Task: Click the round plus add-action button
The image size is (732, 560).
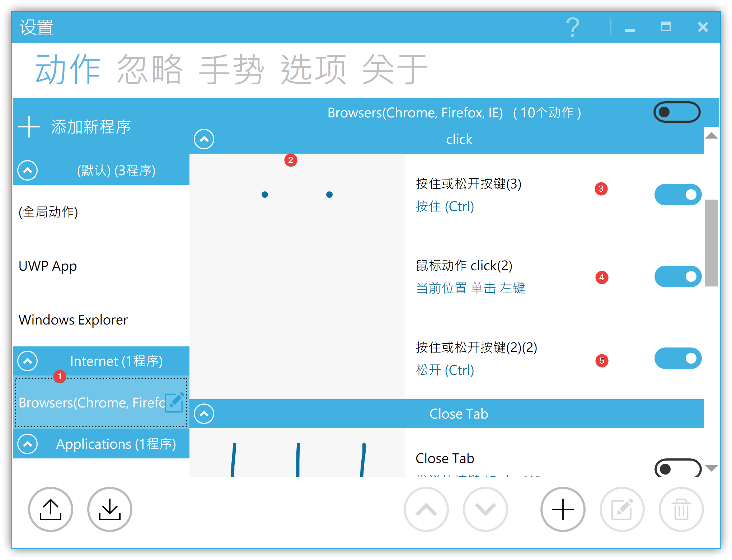Action: point(563,509)
